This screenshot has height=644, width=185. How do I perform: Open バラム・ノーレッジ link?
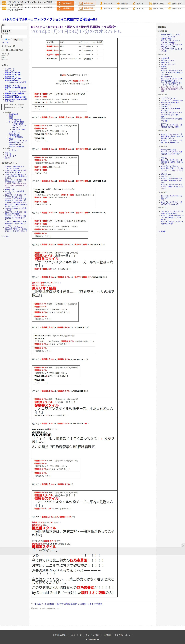tap(168, 64)
